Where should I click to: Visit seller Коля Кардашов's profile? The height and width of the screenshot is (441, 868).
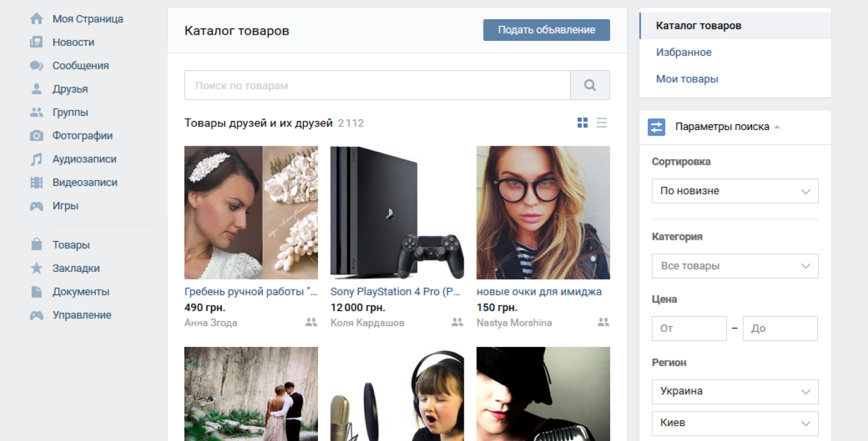point(367,323)
